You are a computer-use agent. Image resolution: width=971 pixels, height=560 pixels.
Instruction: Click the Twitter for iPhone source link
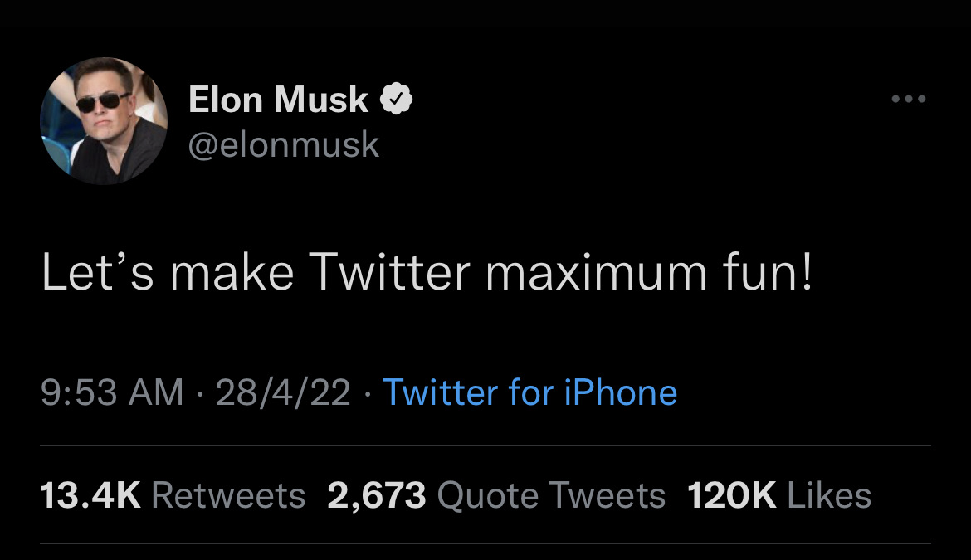pos(529,392)
